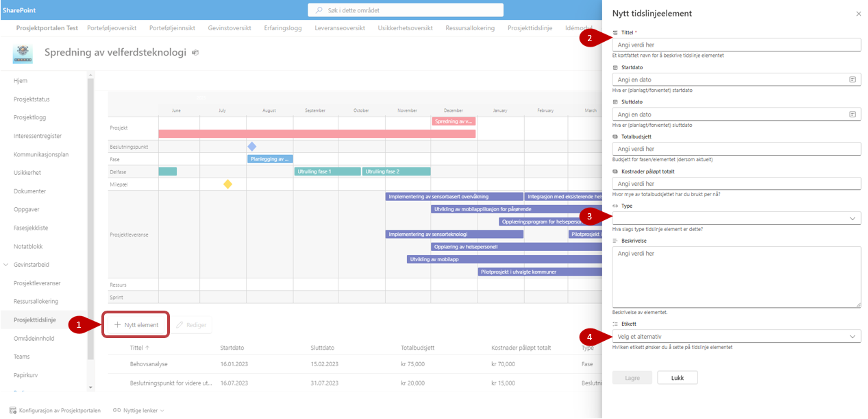Expand the Type dropdown
This screenshot has height=419, width=868.
click(852, 218)
